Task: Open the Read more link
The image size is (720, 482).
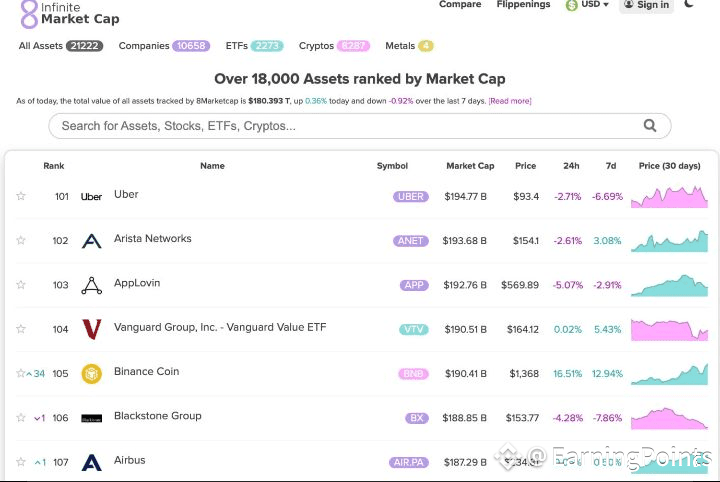Action: pos(510,101)
